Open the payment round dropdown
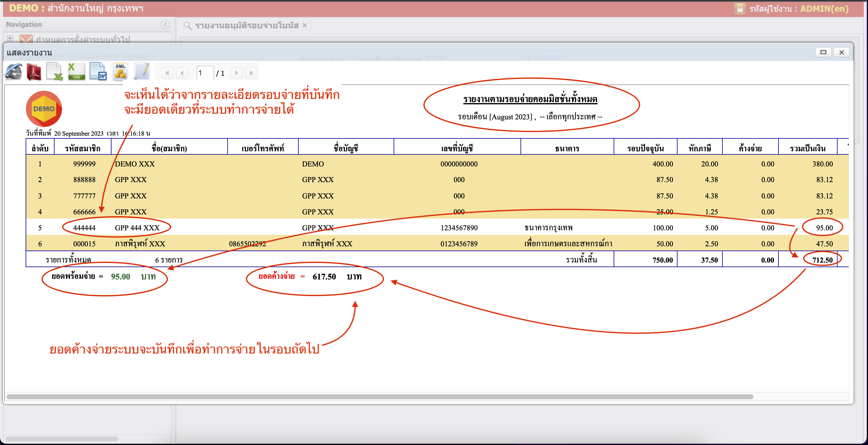The width and height of the screenshot is (868, 445). click(529, 59)
